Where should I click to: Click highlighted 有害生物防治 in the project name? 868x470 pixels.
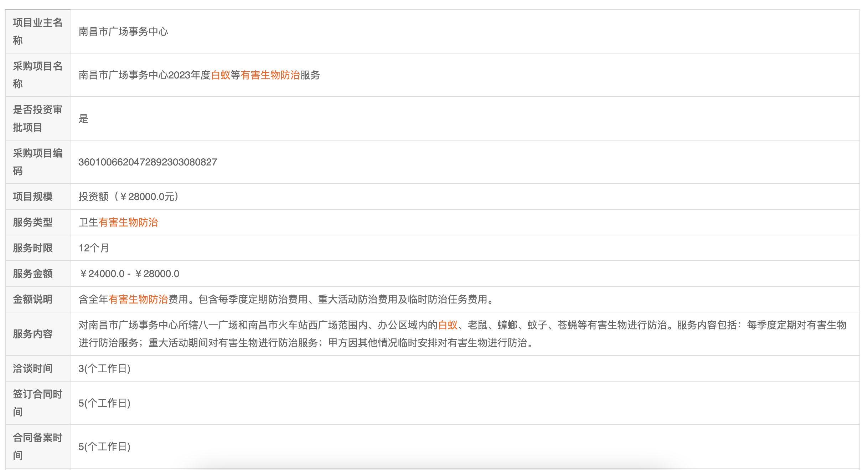coord(270,75)
